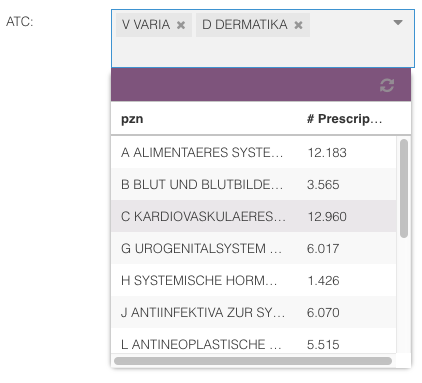The width and height of the screenshot is (422, 383).
Task: Remove the V VARIA tag
Action: pos(181,25)
